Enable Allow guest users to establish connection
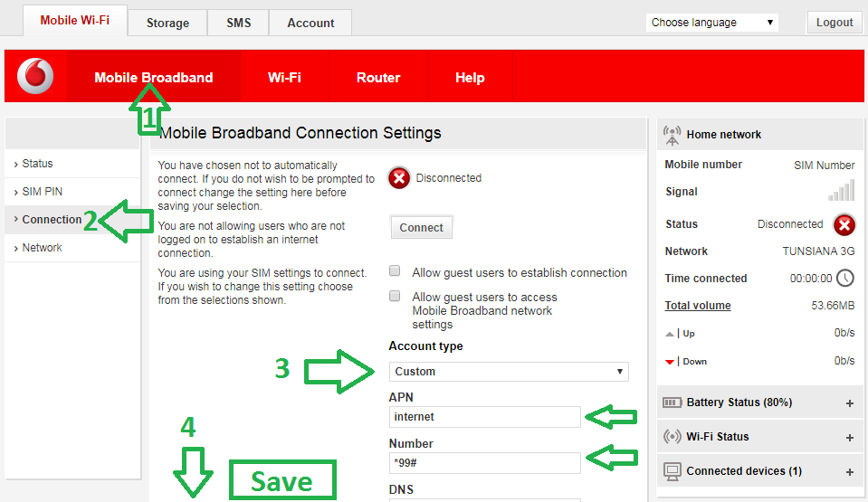This screenshot has width=868, height=502. coord(395,270)
